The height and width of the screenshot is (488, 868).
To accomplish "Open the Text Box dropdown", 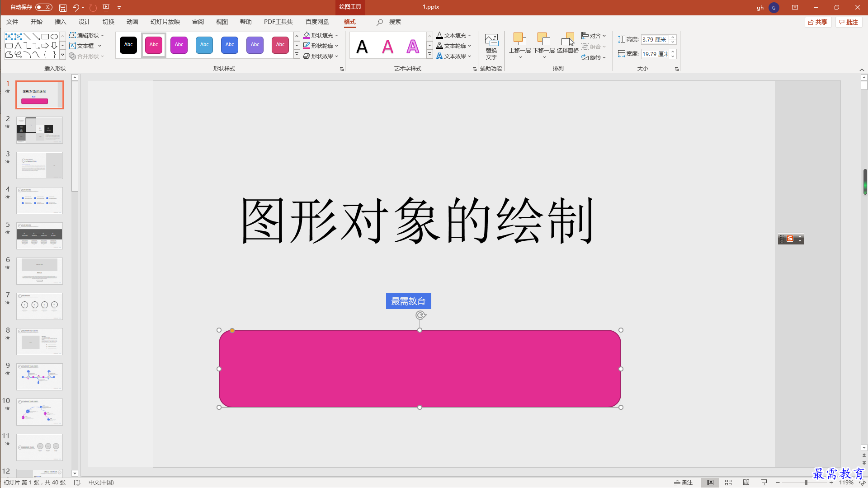I will 85,46.
